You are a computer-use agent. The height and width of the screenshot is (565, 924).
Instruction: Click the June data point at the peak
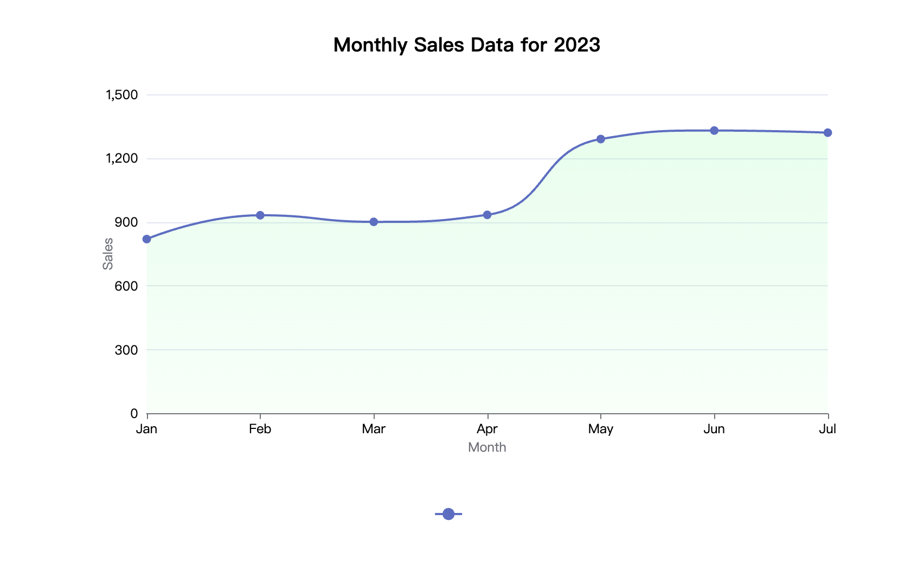(x=714, y=131)
